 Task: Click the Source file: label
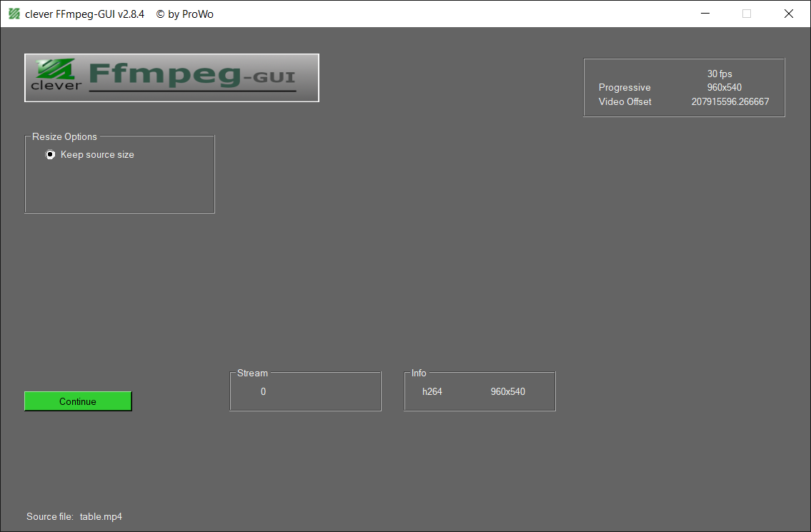tap(49, 516)
